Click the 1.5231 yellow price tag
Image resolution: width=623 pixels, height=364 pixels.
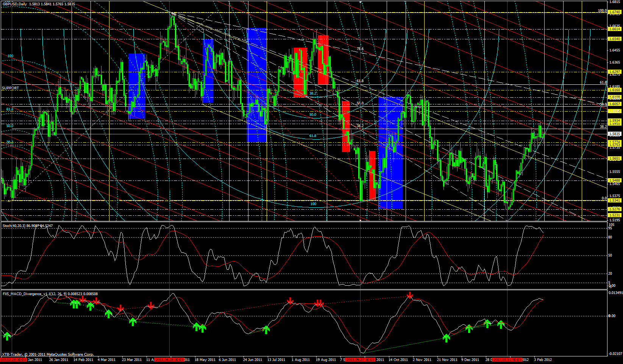click(614, 215)
